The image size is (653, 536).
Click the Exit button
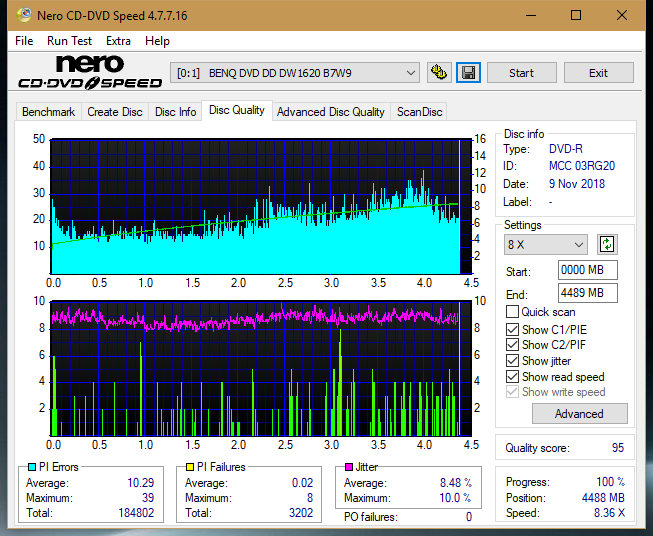click(598, 73)
